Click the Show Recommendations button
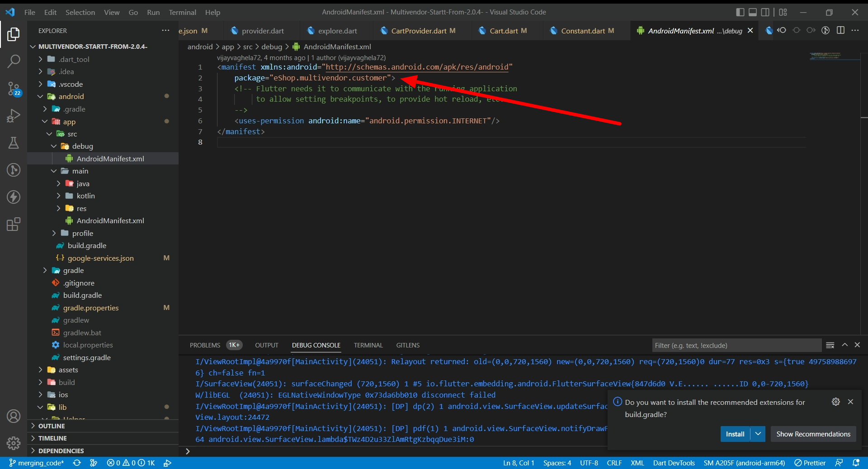This screenshot has width=868, height=469. coord(813,434)
